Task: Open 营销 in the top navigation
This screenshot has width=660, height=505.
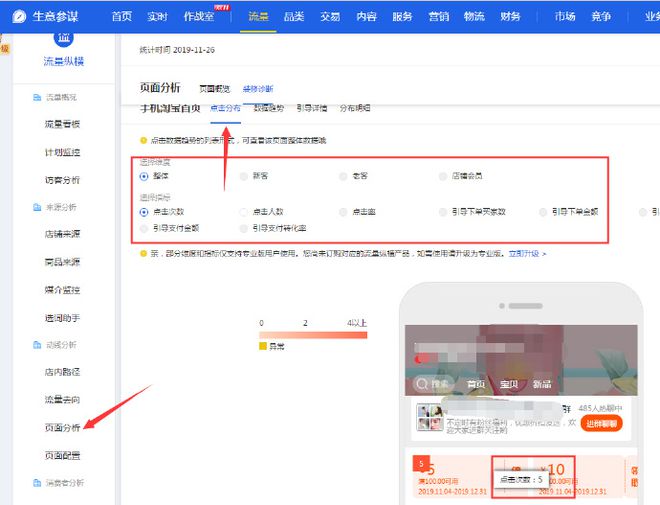Action: click(x=439, y=17)
